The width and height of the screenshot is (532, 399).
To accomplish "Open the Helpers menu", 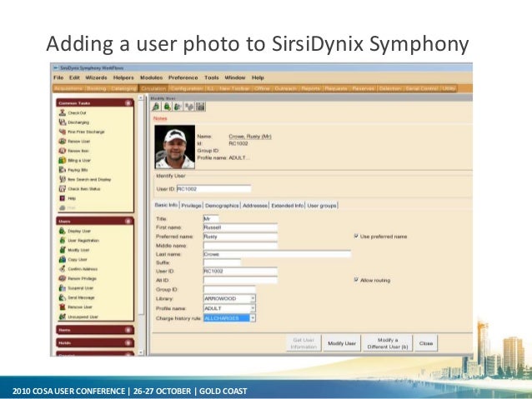I will [123, 77].
